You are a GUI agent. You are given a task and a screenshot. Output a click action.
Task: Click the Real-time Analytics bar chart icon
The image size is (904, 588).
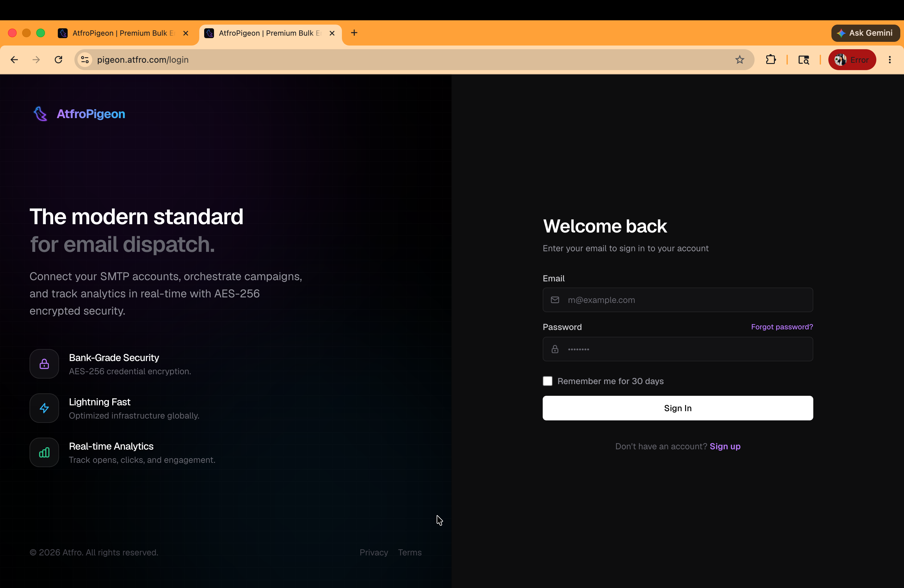point(45,452)
